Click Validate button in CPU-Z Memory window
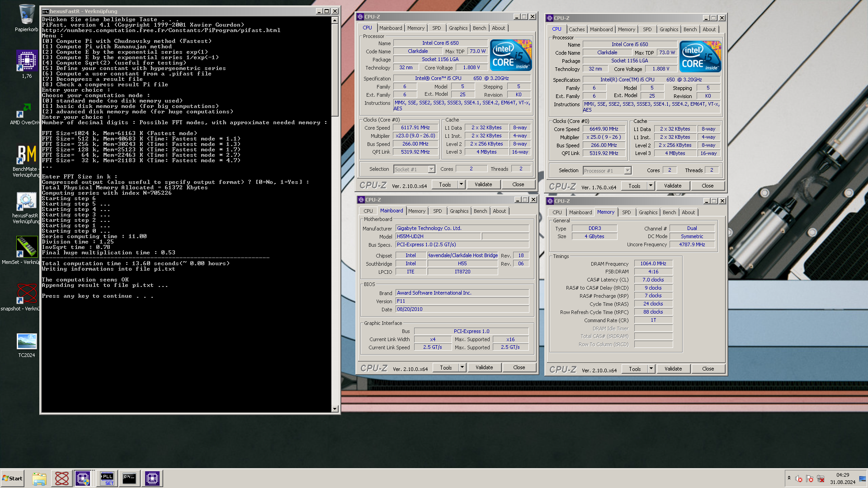The image size is (868, 488). pyautogui.click(x=673, y=369)
